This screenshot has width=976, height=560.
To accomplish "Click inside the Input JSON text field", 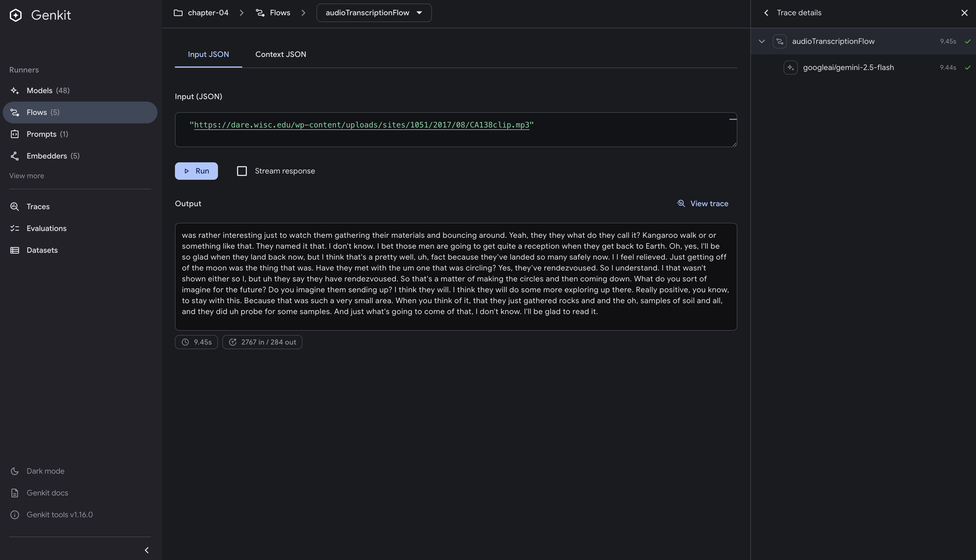I will point(456,130).
